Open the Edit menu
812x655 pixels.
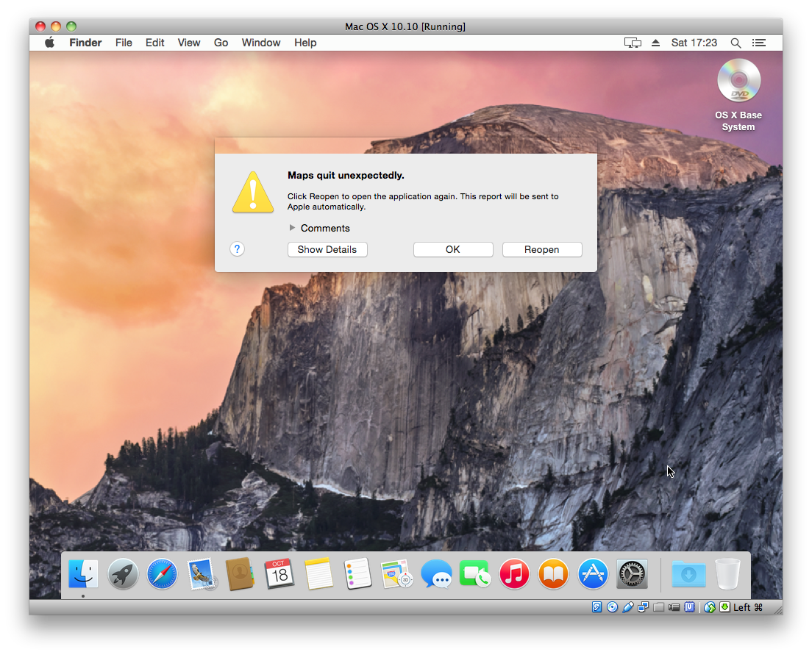coord(155,43)
